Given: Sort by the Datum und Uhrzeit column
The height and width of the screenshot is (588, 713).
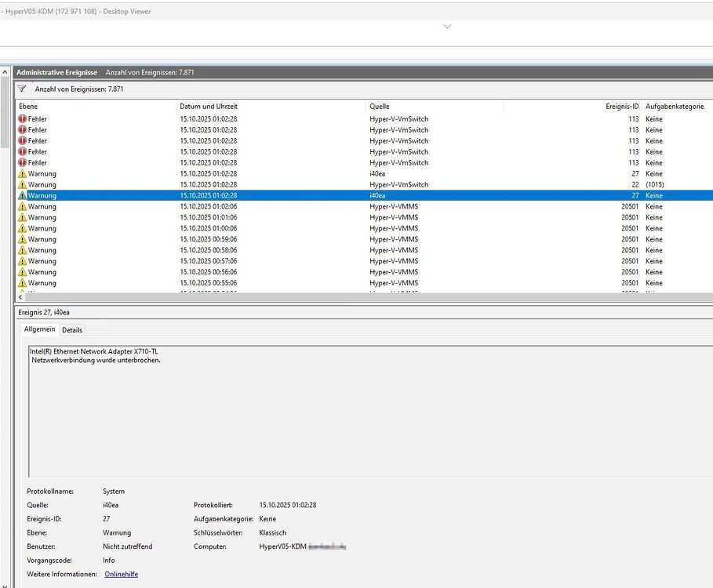Looking at the screenshot, I should (x=209, y=107).
